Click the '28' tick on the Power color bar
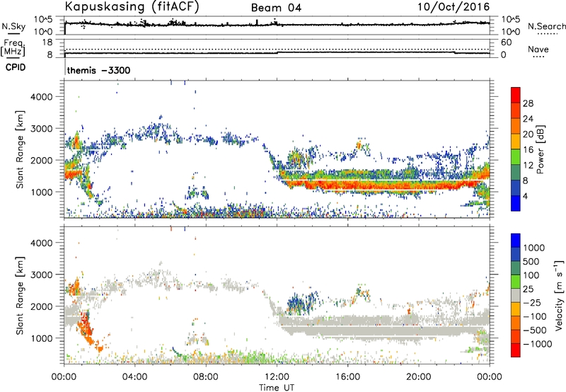Screen dimensions: 566x392 pos(528,103)
